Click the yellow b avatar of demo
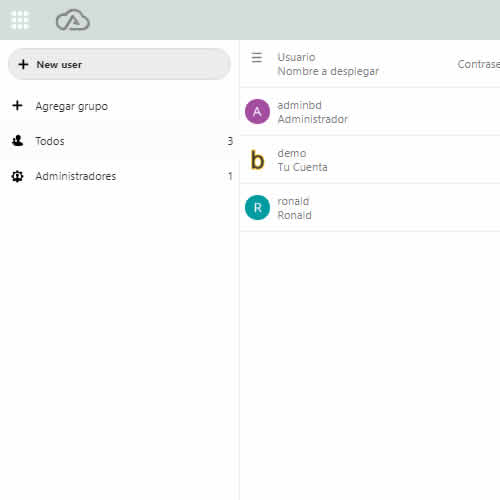Screen dimensions: 500x500 [257, 160]
